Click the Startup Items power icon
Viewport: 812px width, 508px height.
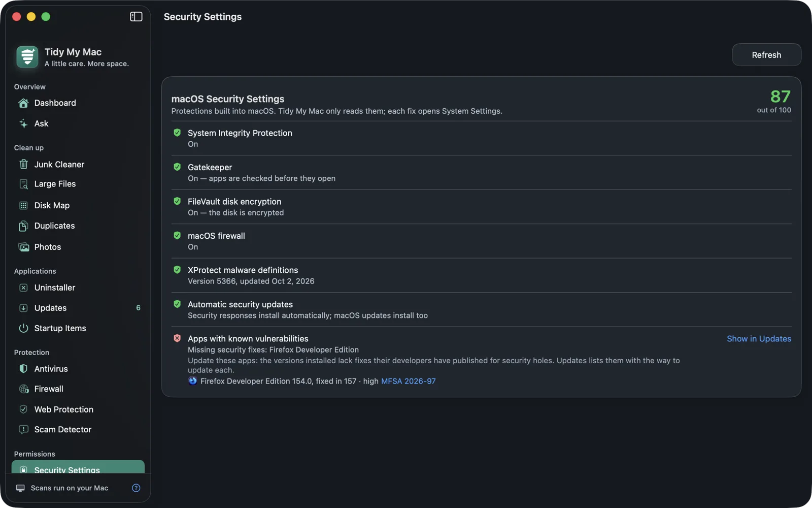pos(23,328)
